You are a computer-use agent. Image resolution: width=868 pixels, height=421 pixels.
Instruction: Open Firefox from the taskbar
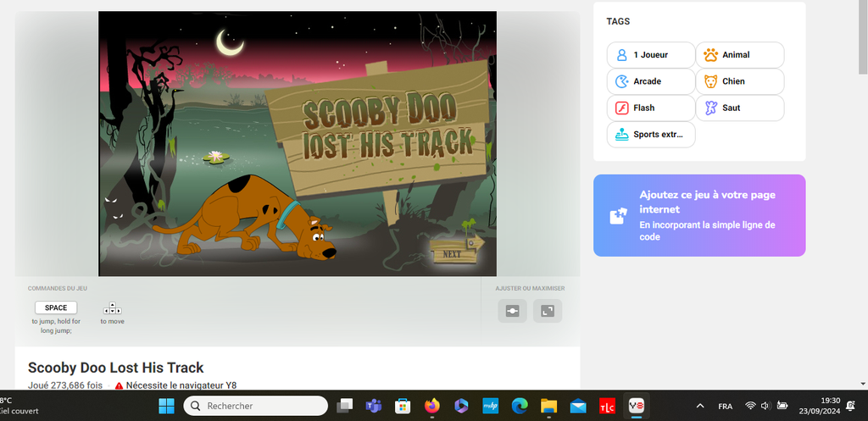432,406
